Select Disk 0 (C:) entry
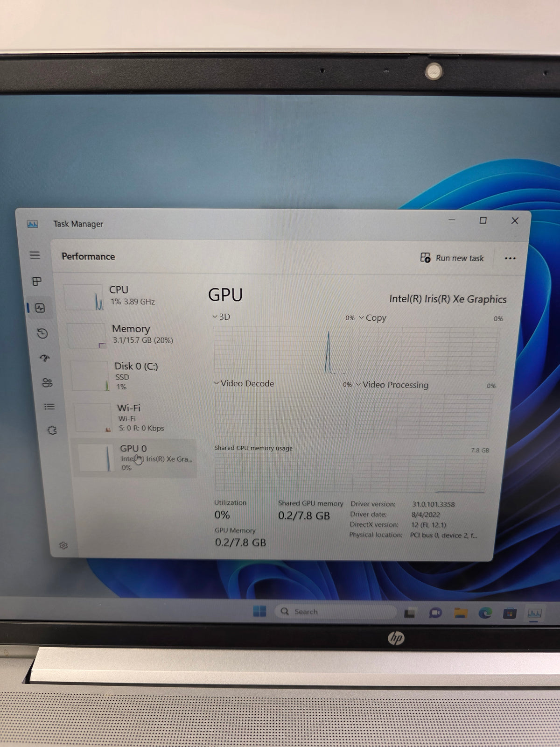Screen dimensions: 560x747 133,375
